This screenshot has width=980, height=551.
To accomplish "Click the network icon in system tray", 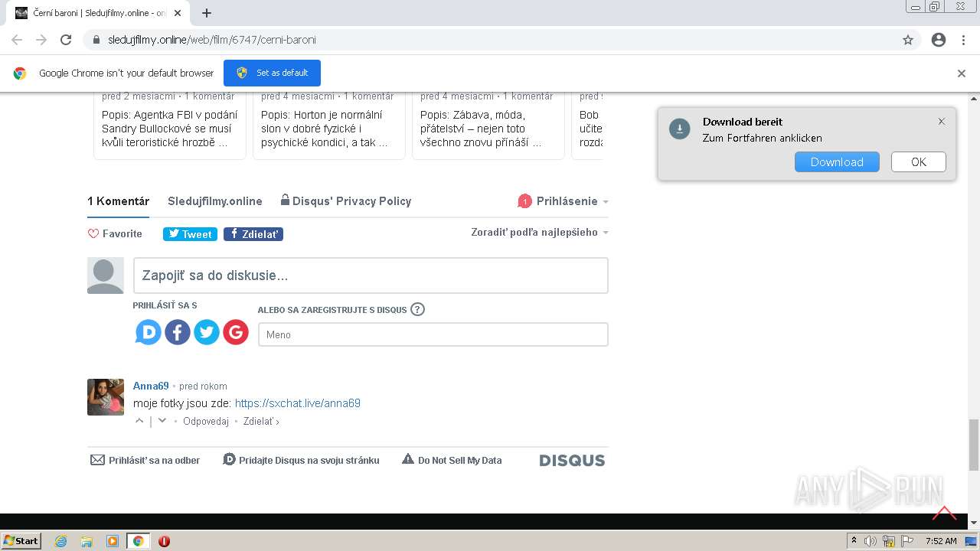I will click(x=889, y=541).
